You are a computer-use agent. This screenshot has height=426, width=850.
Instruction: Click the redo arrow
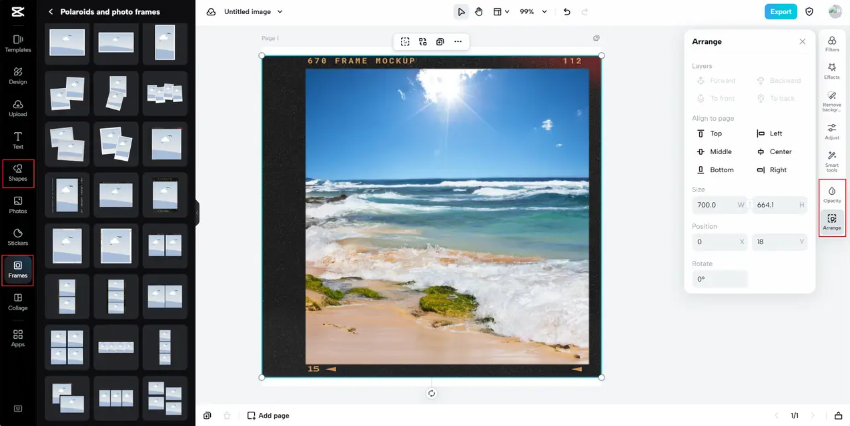(x=584, y=11)
